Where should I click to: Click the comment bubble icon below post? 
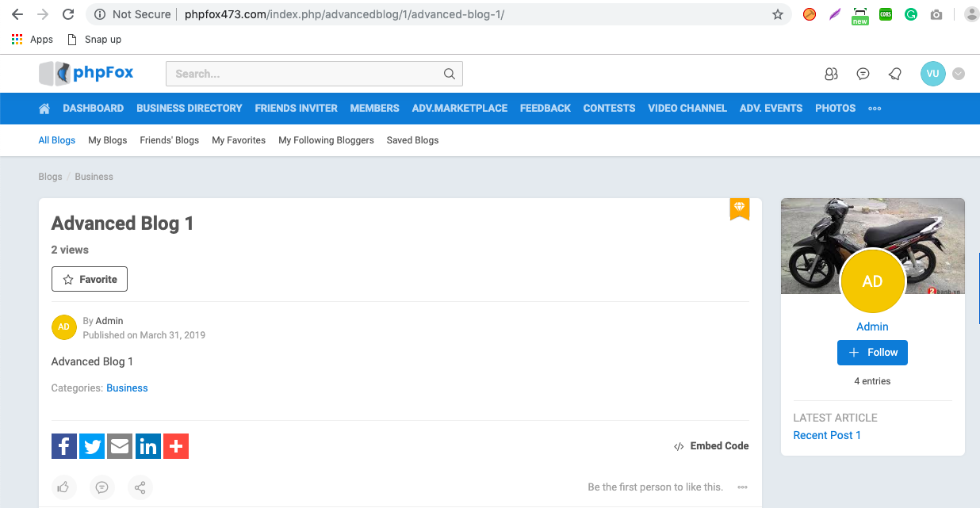click(x=101, y=487)
